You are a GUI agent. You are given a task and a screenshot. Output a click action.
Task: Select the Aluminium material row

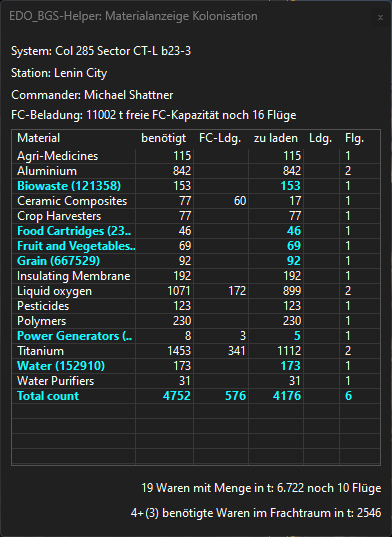tap(196, 171)
